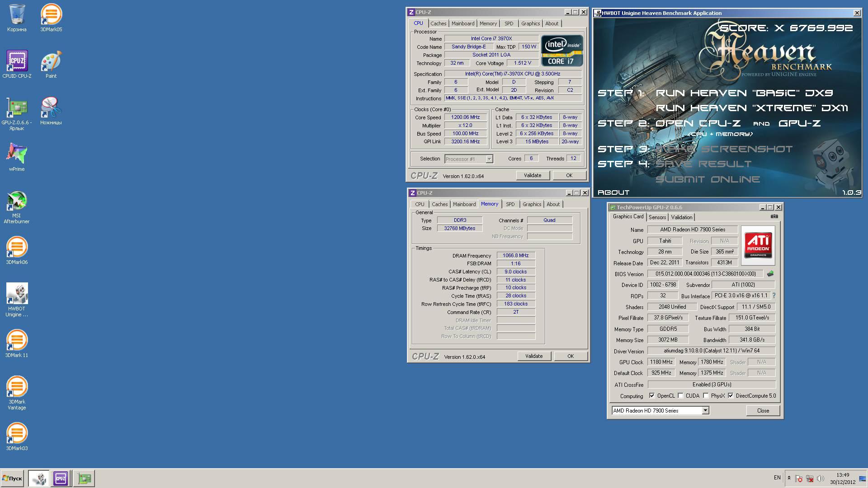The height and width of the screenshot is (488, 868).
Task: Click the Intel Core i7 logo in CPU-Z
Action: click(562, 51)
